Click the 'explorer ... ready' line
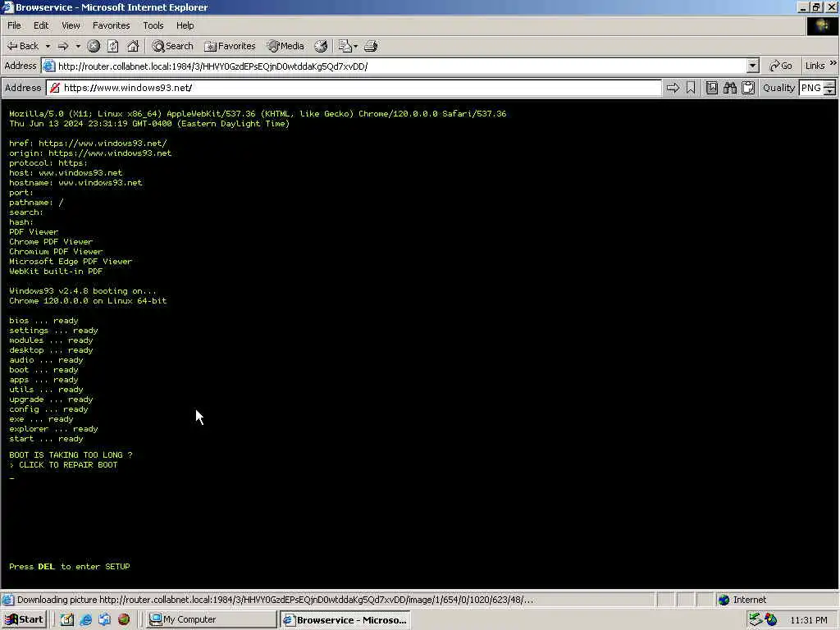The width and height of the screenshot is (840, 630). 53,429
